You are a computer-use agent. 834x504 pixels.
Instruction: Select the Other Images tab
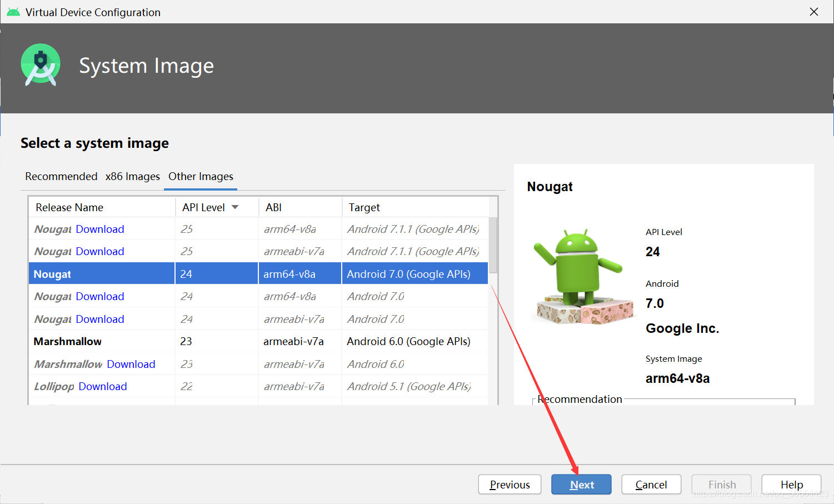201,176
